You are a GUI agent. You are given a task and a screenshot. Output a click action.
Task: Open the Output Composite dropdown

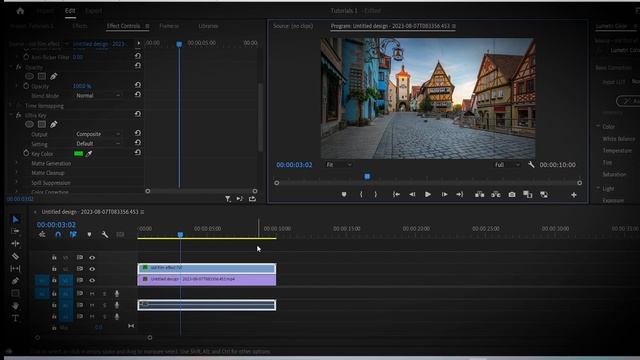tap(98, 134)
